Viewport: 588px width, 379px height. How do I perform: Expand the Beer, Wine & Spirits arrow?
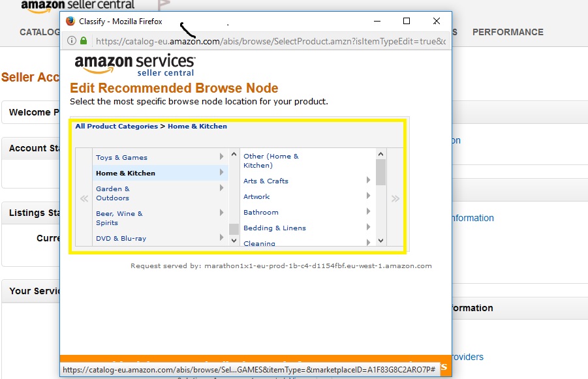click(221, 213)
